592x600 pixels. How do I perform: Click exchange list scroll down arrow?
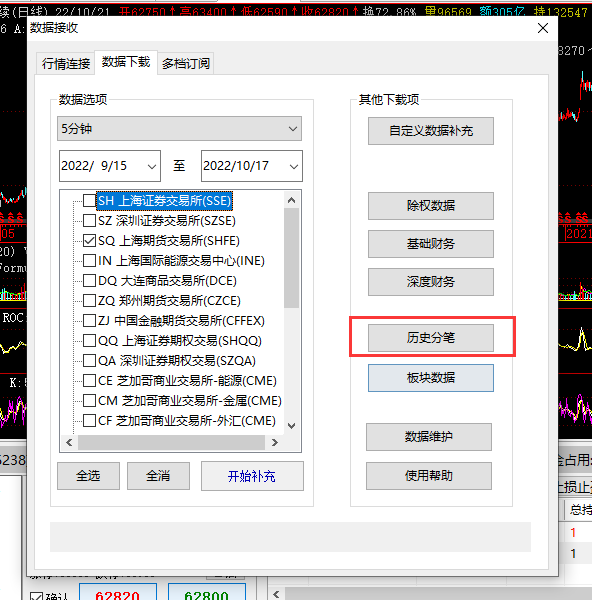291,426
